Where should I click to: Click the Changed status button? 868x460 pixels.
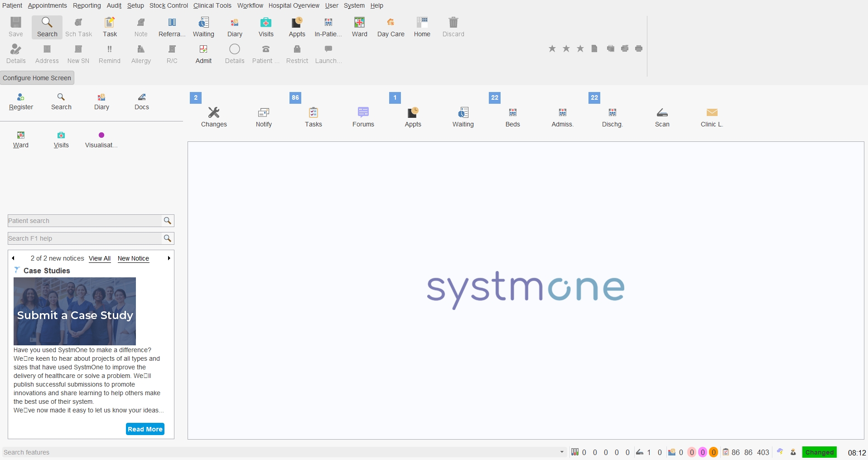click(820, 452)
